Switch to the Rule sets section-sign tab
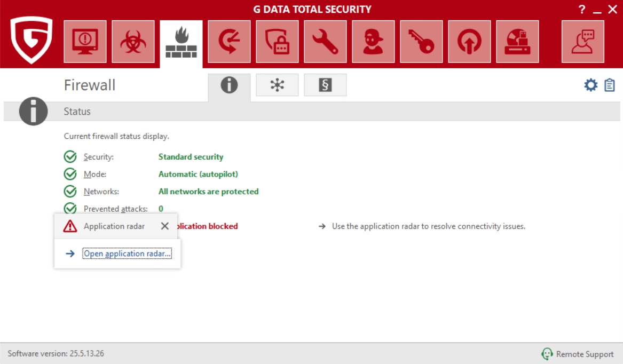The width and height of the screenshot is (623, 364). point(325,85)
